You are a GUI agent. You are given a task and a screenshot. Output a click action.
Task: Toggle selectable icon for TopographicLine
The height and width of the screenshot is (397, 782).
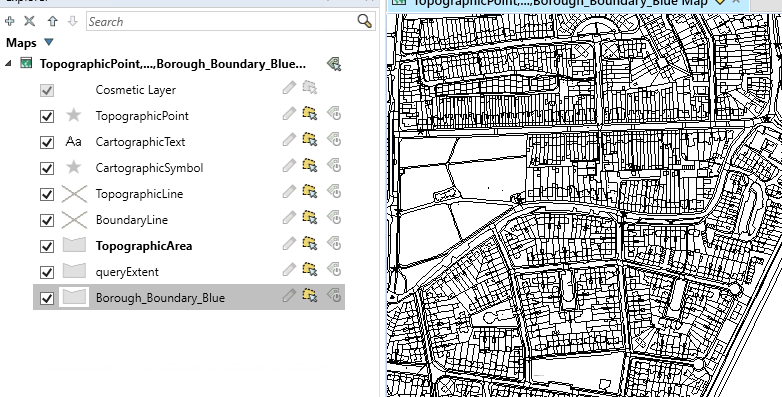pos(310,192)
